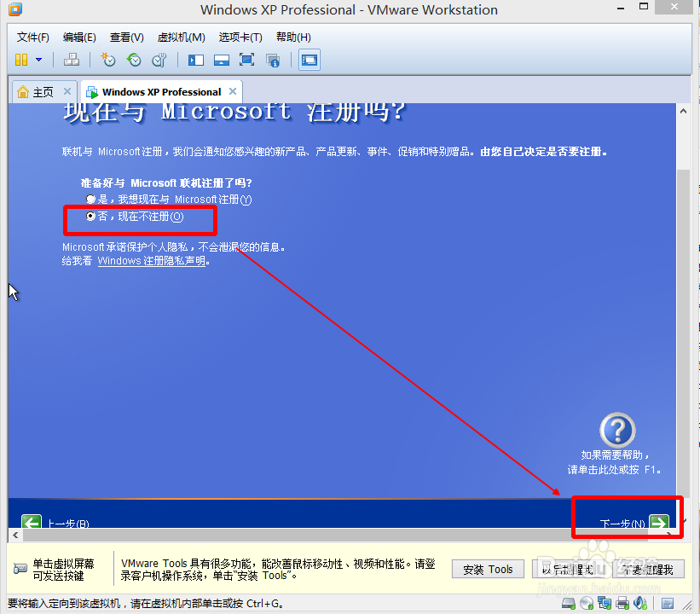Click the 安装 Tools button
The height and width of the screenshot is (614, 700).
[x=488, y=569]
